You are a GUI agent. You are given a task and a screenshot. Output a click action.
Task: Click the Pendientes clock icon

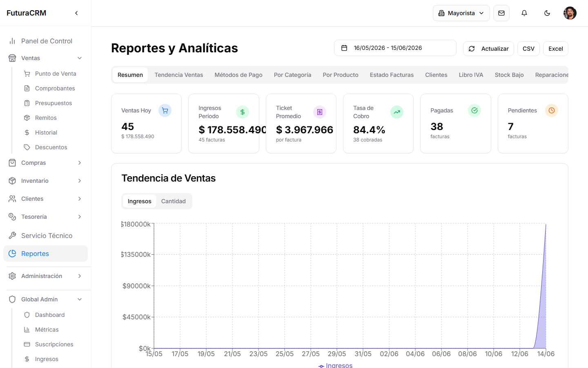pyautogui.click(x=552, y=110)
